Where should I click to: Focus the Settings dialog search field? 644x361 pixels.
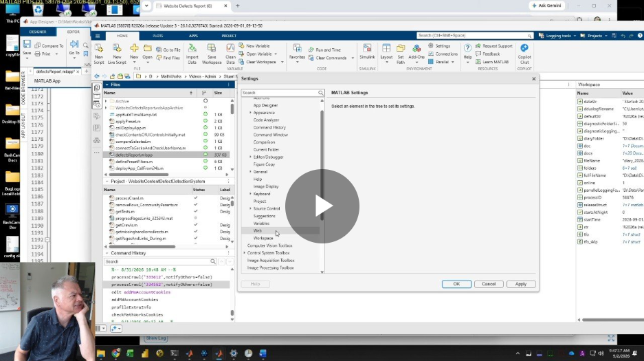283,93
